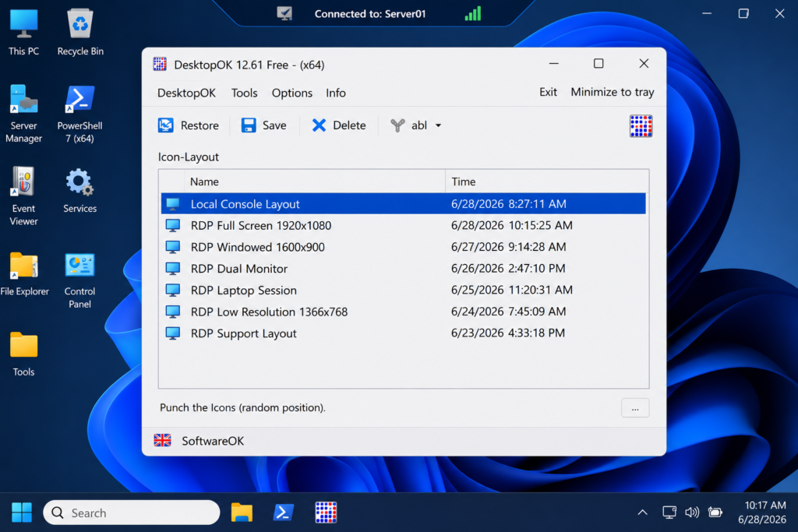Open the Info menu
This screenshot has width=798, height=532.
pos(335,93)
